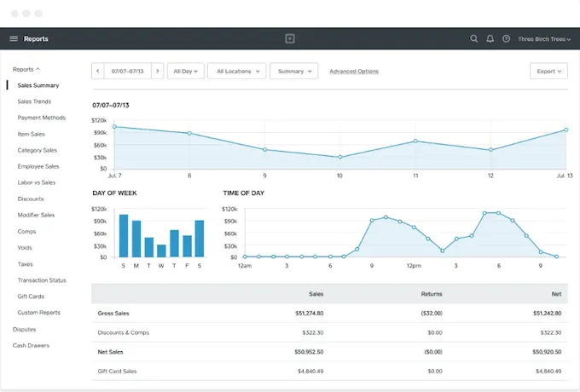Expand the All Day dropdown

coord(186,72)
